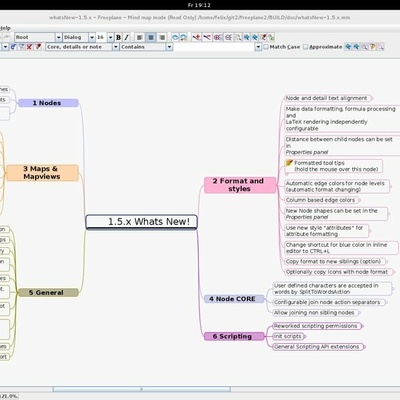Image resolution: width=400 pixels, height=400 pixels.
Task: Align node text to the right
Action: (x=162, y=37)
